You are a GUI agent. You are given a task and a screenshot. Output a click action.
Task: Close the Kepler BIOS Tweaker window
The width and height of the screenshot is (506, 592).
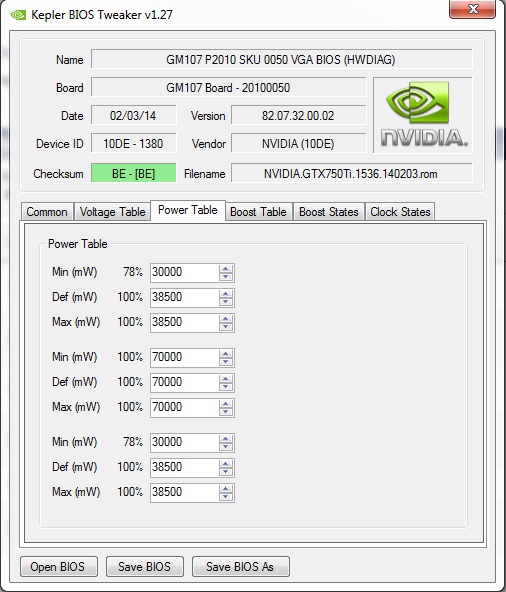point(472,9)
